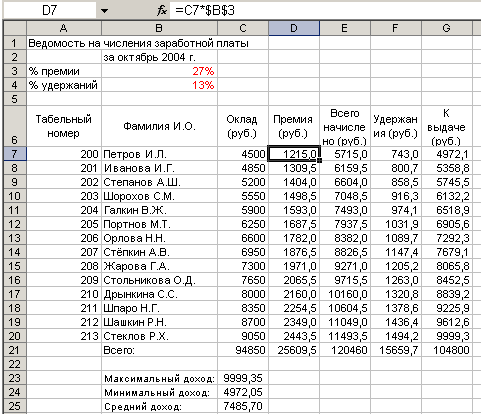Click cell 'Стёпкин А.В.'
Viewport: 481px width, 414px height.
click(x=159, y=252)
